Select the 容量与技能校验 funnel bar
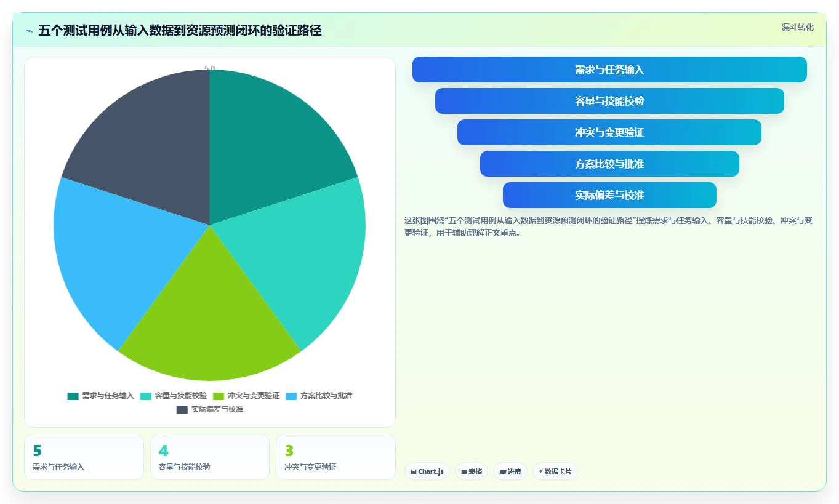839x504 pixels. click(609, 101)
